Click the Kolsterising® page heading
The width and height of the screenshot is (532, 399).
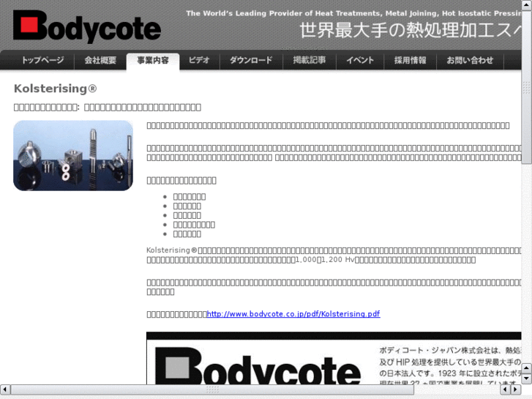56,89
